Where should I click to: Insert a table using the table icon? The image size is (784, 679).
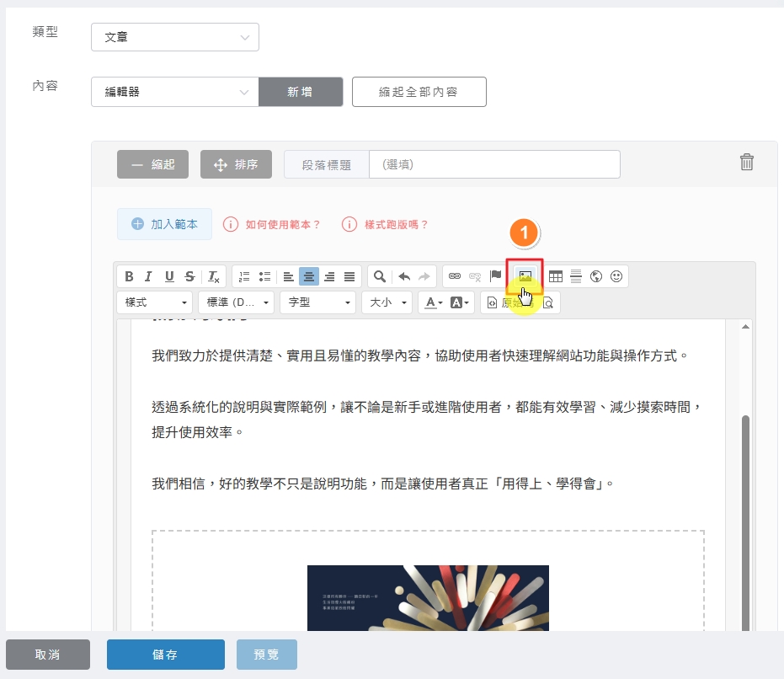click(x=556, y=276)
